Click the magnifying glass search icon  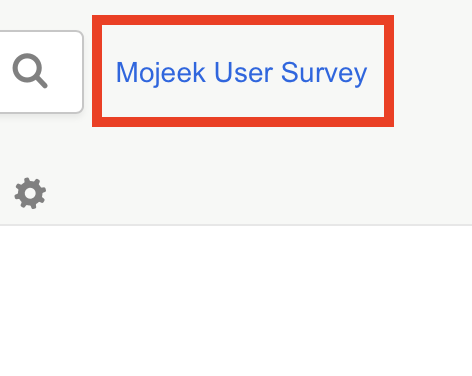(x=30, y=71)
